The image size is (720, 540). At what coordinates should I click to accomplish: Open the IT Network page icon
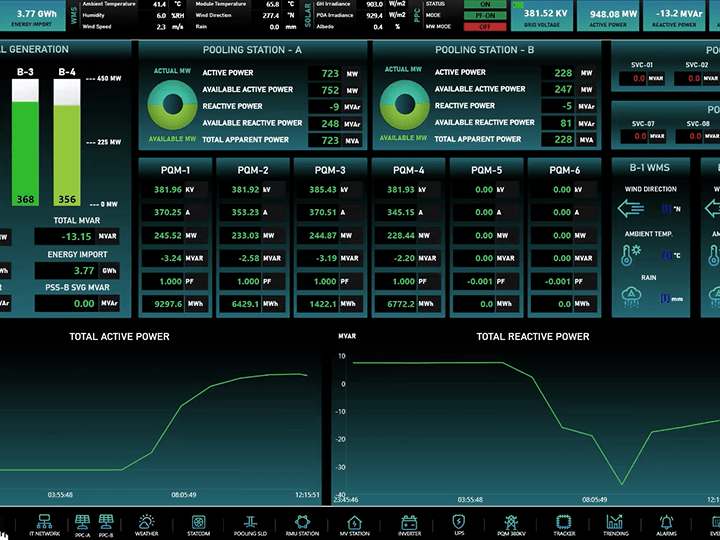click(44, 525)
